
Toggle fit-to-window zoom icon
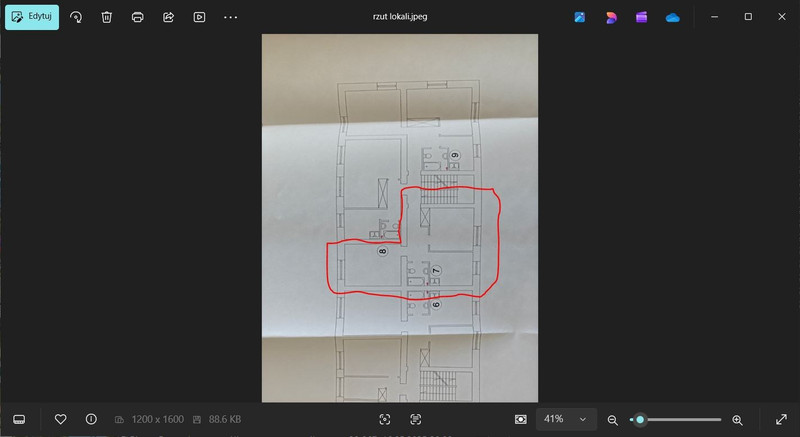coord(520,419)
